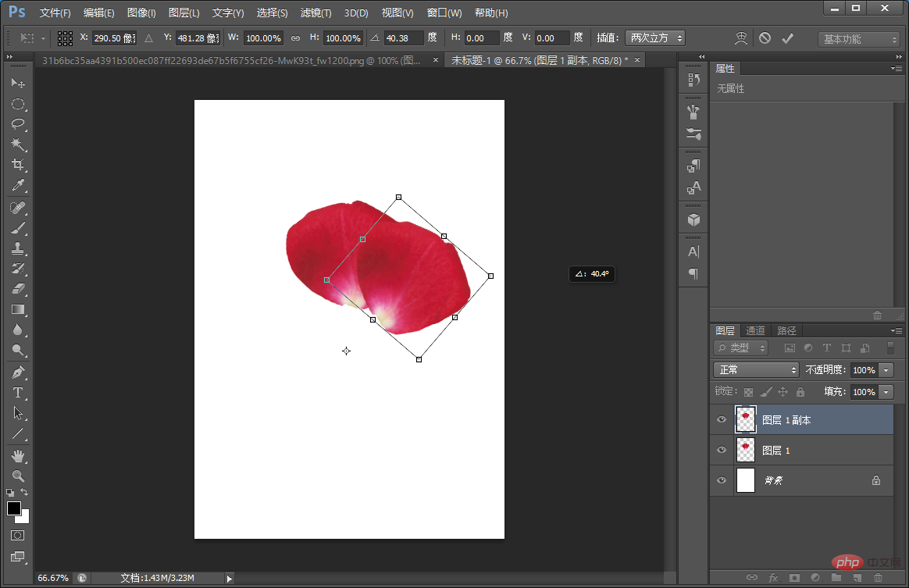Select the Crop tool
Image resolution: width=909 pixels, height=588 pixels.
[18, 165]
